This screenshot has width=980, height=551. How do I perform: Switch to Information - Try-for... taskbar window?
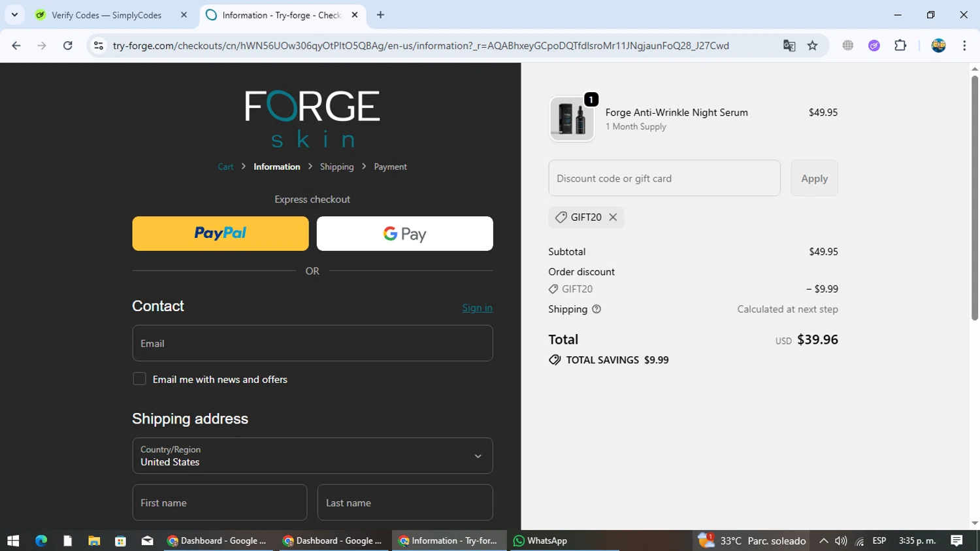449,541
